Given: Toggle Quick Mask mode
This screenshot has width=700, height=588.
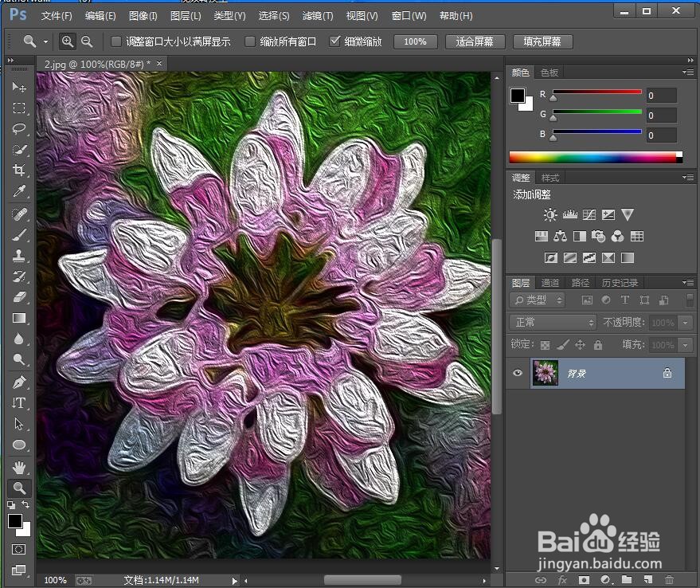Looking at the screenshot, I should point(19,549).
